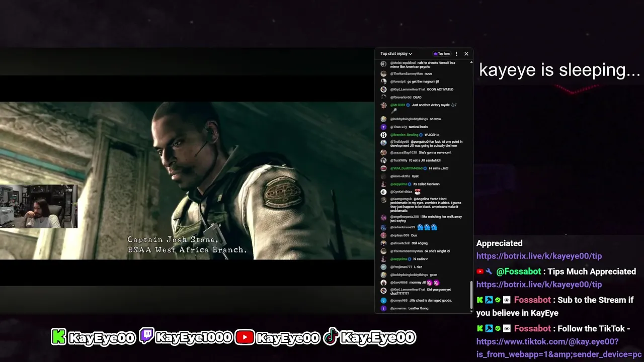Screen dimensions: 644x362
Task: Click avatar of @TheHamSammyMan 'nooo' message
Action: click(383, 73)
